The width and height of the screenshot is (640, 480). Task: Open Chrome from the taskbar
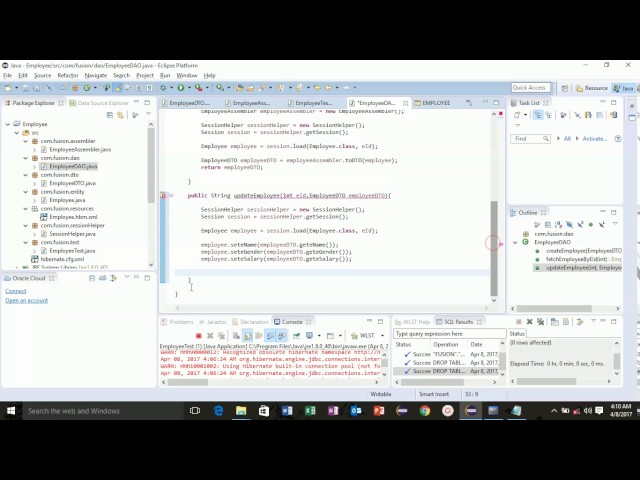click(424, 411)
